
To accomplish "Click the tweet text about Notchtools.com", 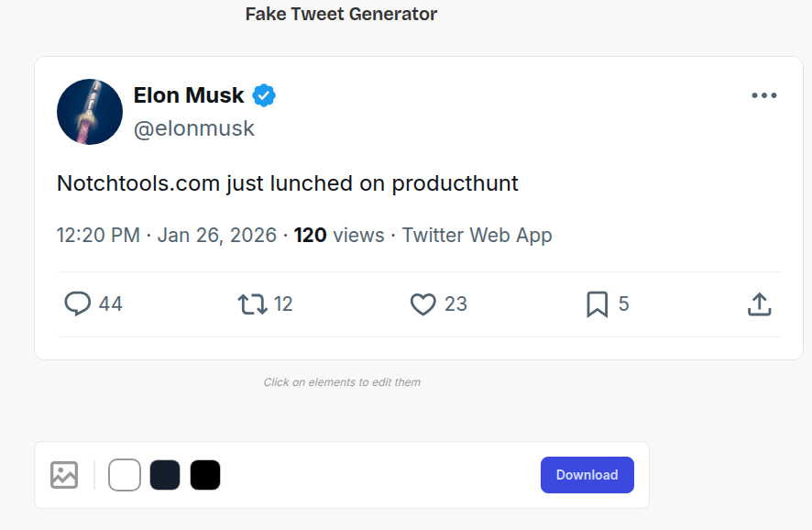I will click(x=288, y=183).
